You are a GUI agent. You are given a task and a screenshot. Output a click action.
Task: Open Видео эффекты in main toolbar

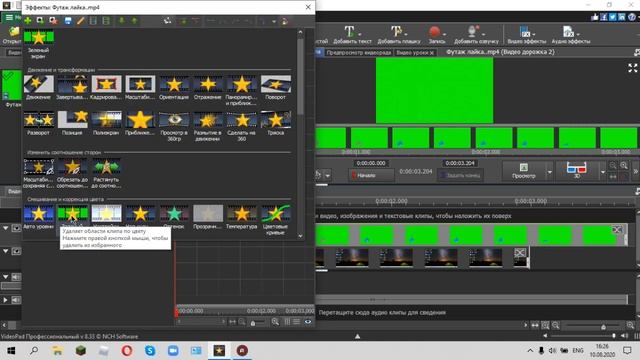tap(526, 35)
